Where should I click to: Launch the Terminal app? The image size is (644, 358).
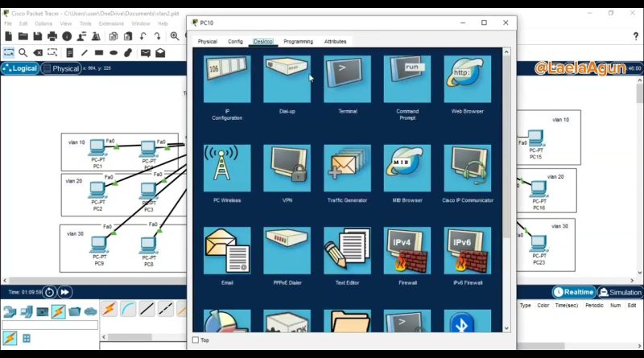click(347, 79)
